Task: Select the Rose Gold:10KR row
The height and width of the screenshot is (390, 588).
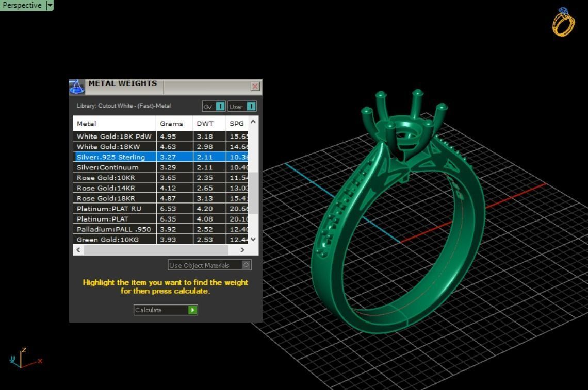Action: [160, 178]
